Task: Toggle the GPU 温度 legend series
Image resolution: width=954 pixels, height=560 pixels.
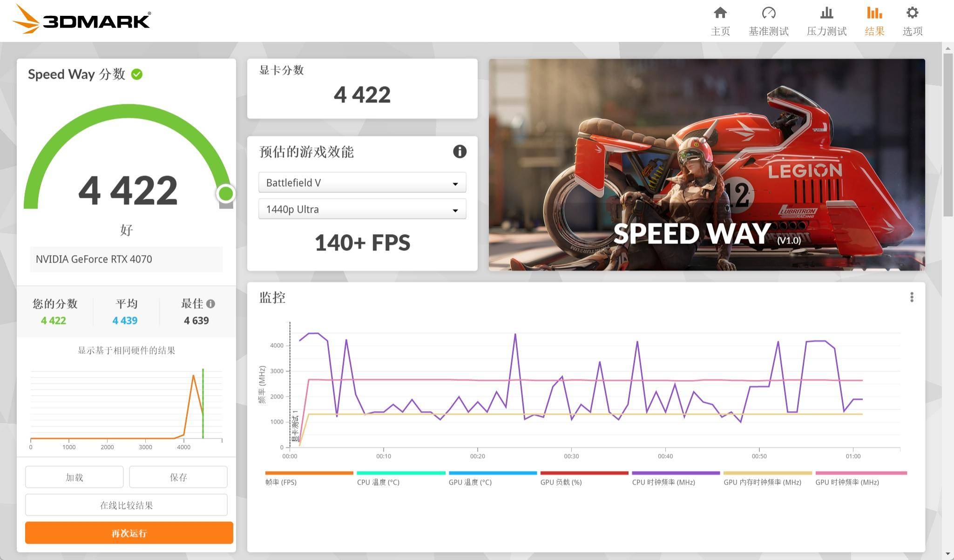Action: (492, 479)
